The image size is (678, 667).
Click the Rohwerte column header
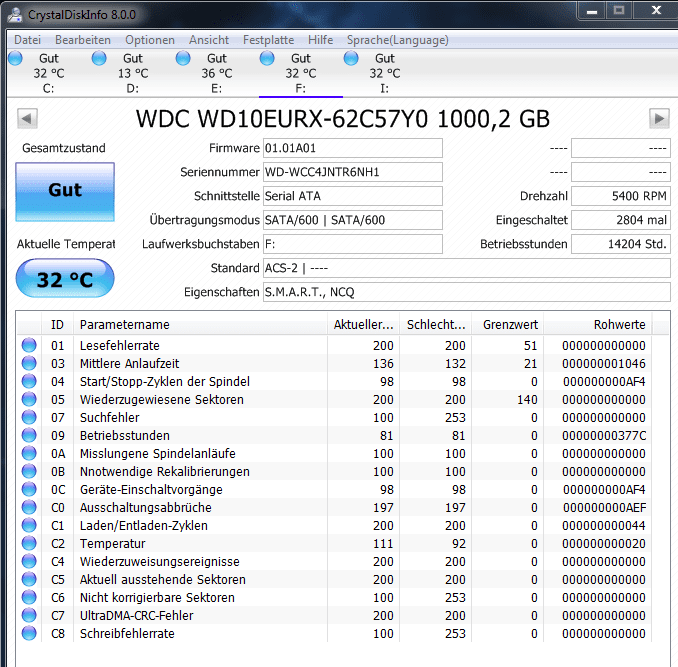(598, 325)
